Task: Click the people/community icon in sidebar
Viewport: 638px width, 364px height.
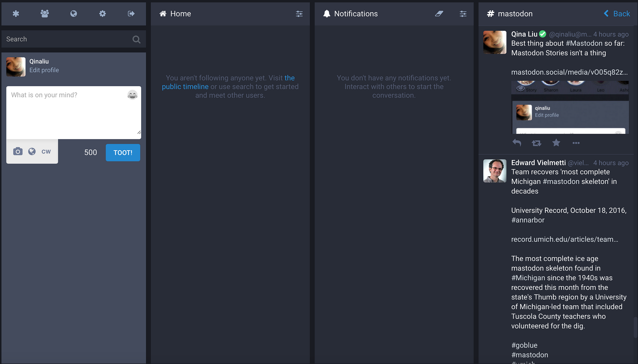Action: [x=44, y=13]
